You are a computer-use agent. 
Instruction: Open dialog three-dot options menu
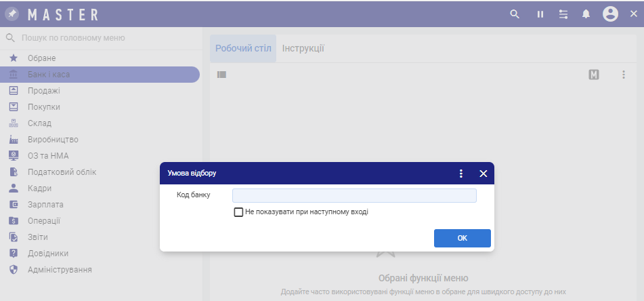tap(461, 174)
